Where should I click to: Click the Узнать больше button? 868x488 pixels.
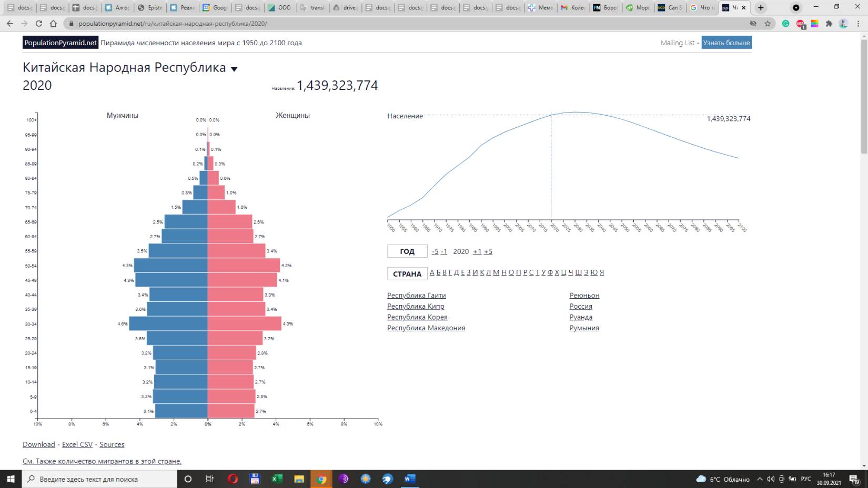(726, 43)
